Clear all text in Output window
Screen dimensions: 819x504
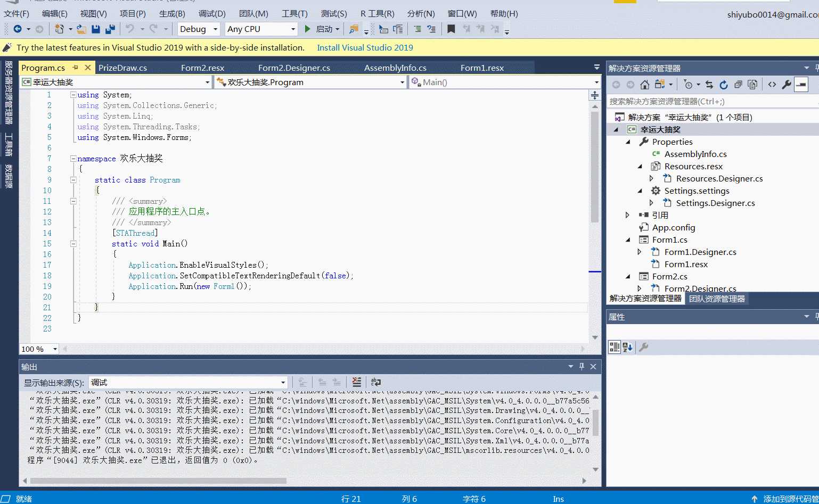(x=356, y=382)
